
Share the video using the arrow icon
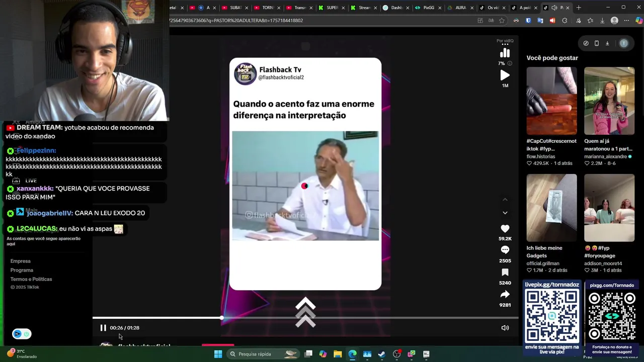point(505,294)
